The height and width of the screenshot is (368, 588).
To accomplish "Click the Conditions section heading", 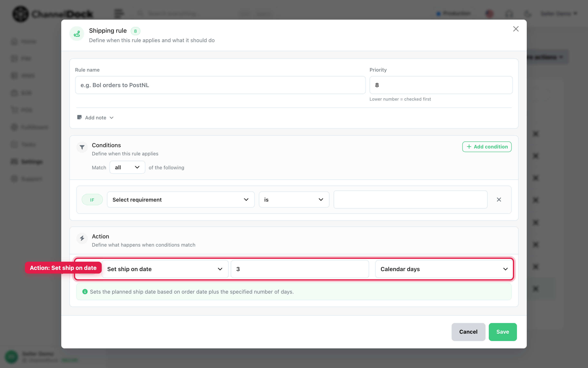I will pyautogui.click(x=106, y=145).
